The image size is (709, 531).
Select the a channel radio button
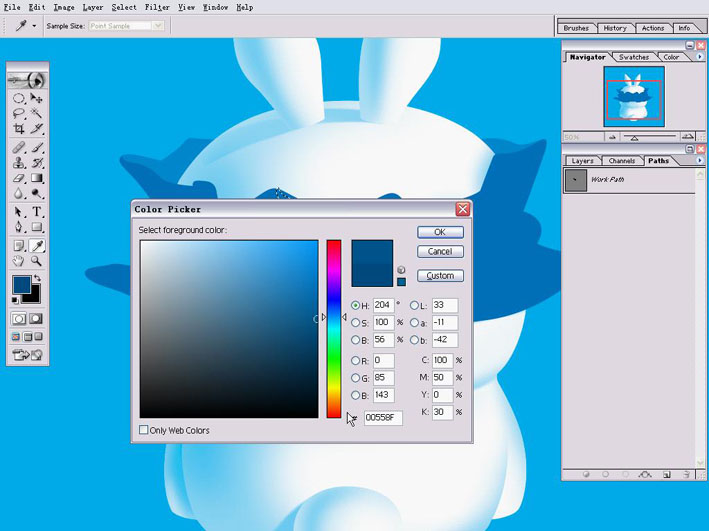tap(414, 323)
